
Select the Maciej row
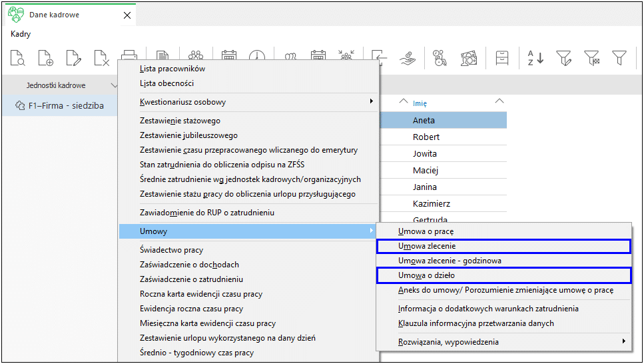pyautogui.click(x=443, y=170)
